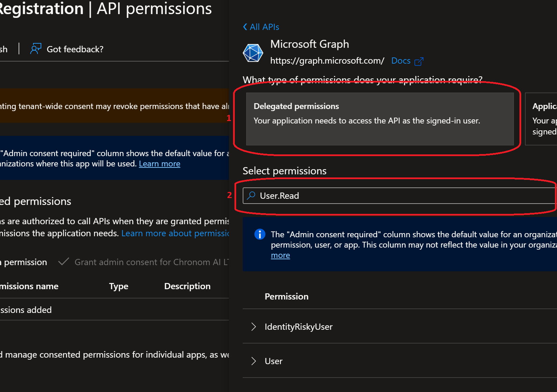
Task: Open the Docs link for Microsoft Graph
Action: point(401,61)
